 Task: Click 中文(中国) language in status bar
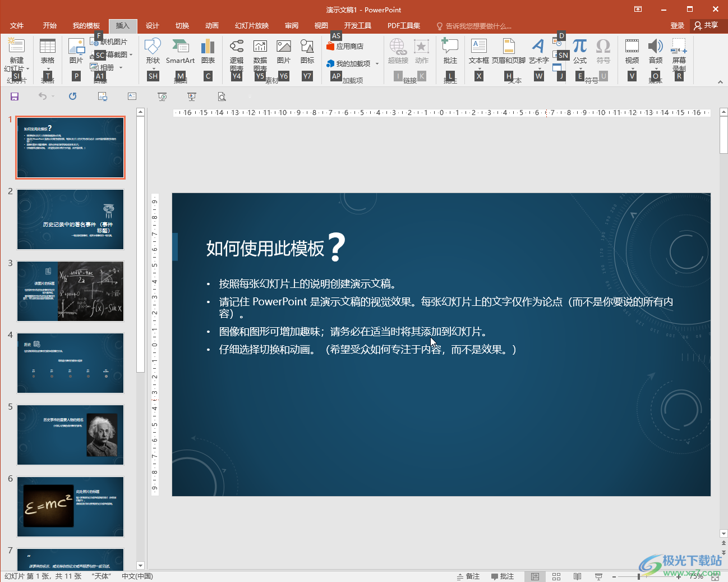[x=137, y=576]
